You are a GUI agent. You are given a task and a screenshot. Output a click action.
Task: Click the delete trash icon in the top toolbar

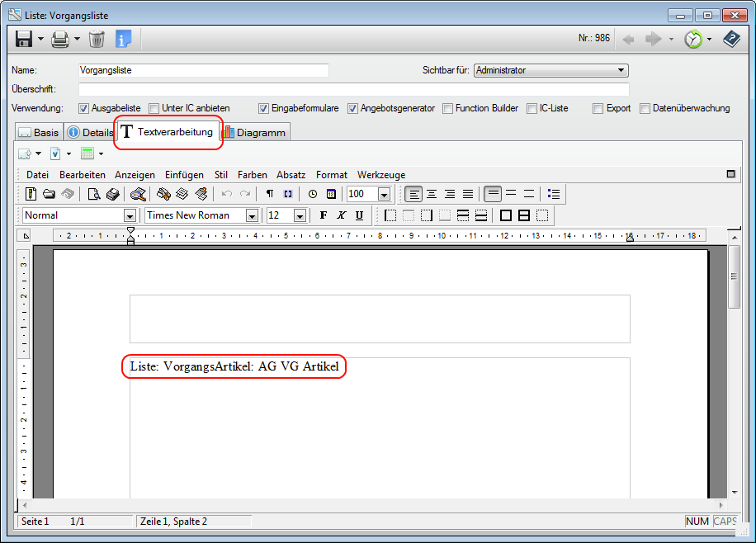point(95,38)
